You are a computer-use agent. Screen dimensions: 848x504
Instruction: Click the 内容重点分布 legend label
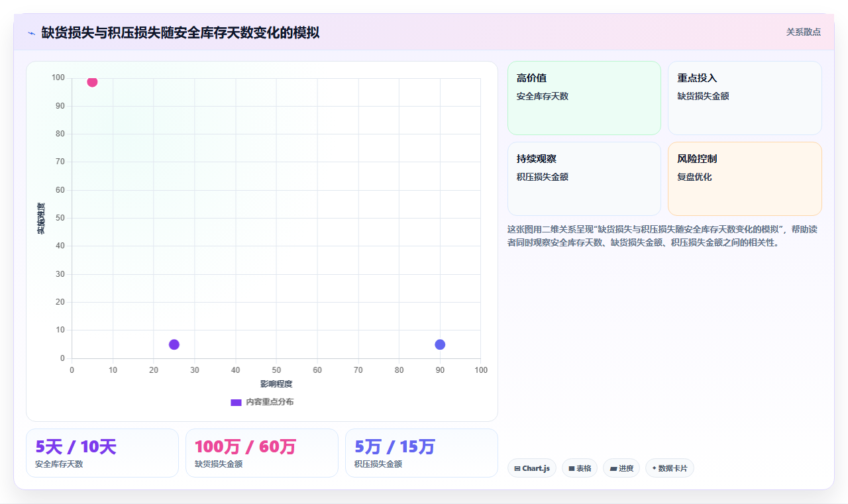(x=270, y=402)
